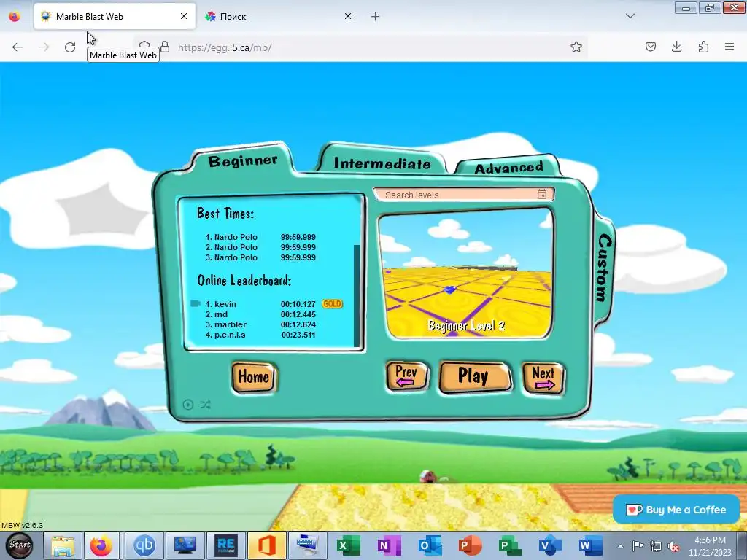Start the level with Play
747x560 pixels.
474,376
